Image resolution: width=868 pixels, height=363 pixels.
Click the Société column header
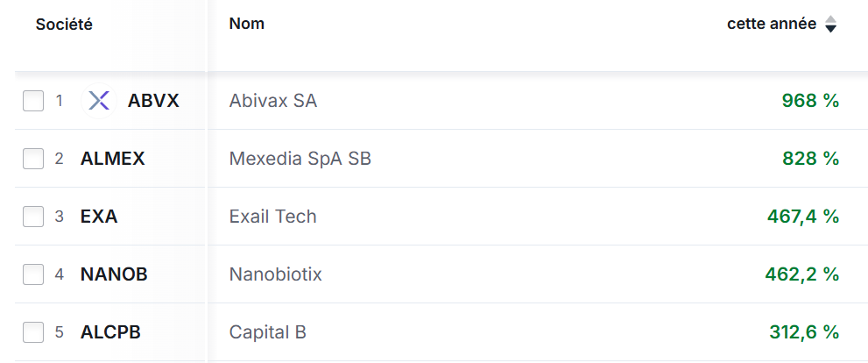click(64, 25)
